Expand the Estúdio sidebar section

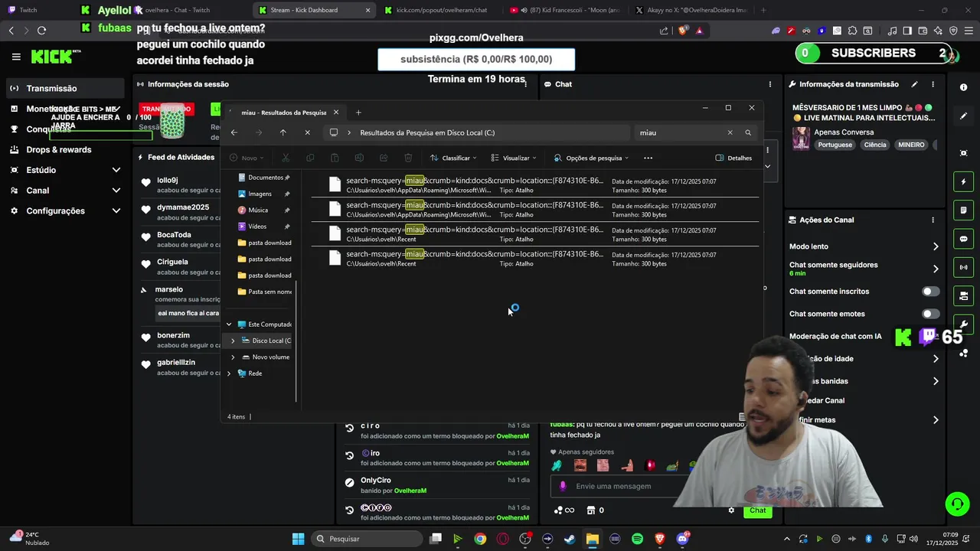tap(116, 170)
